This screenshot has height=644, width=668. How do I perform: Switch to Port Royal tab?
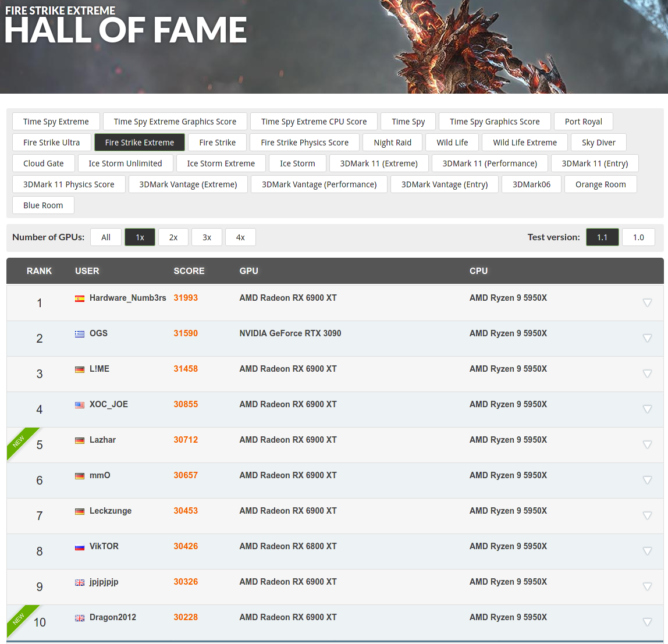[584, 122]
